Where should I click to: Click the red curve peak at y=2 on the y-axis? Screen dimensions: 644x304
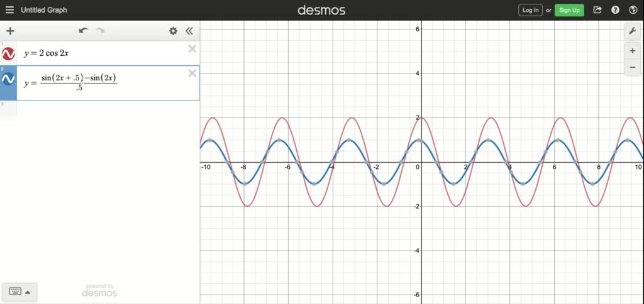pos(421,118)
